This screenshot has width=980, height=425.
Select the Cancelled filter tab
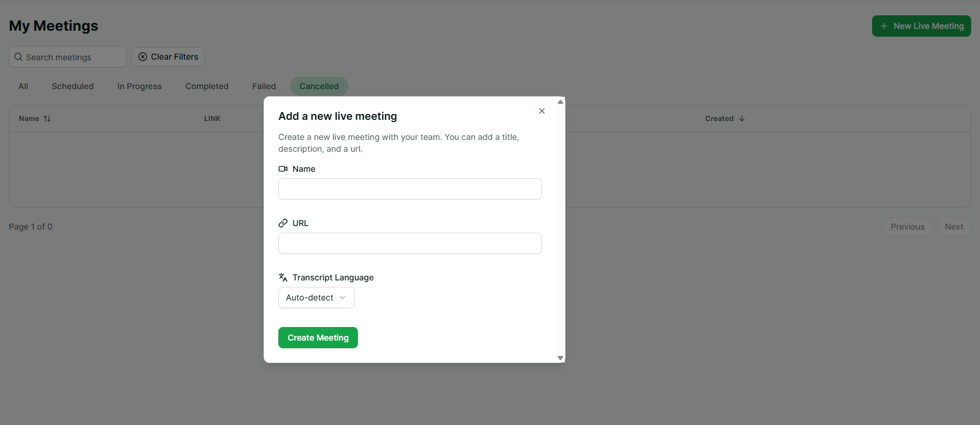[319, 86]
